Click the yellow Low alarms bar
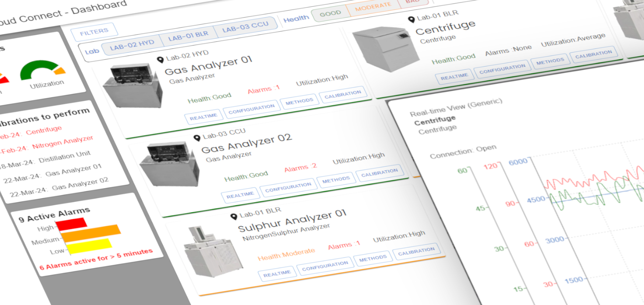The height and width of the screenshot is (305, 644). click(90, 246)
